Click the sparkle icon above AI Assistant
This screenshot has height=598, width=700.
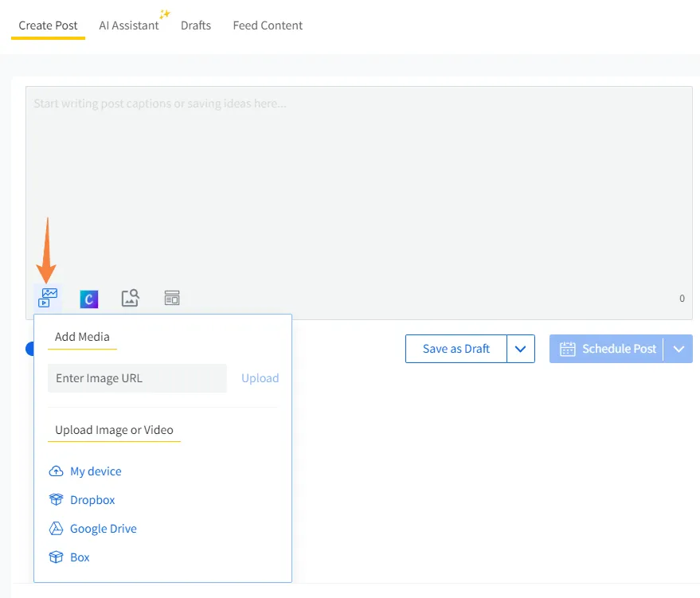point(162,14)
